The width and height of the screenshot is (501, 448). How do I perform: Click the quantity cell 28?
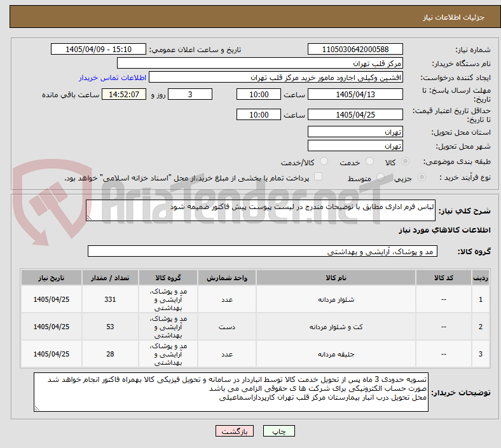click(x=110, y=354)
